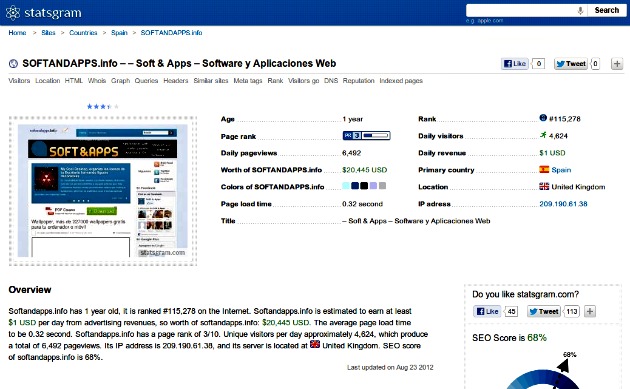
Task: Click the '$1 USD' daily revenue value
Action: coord(552,153)
